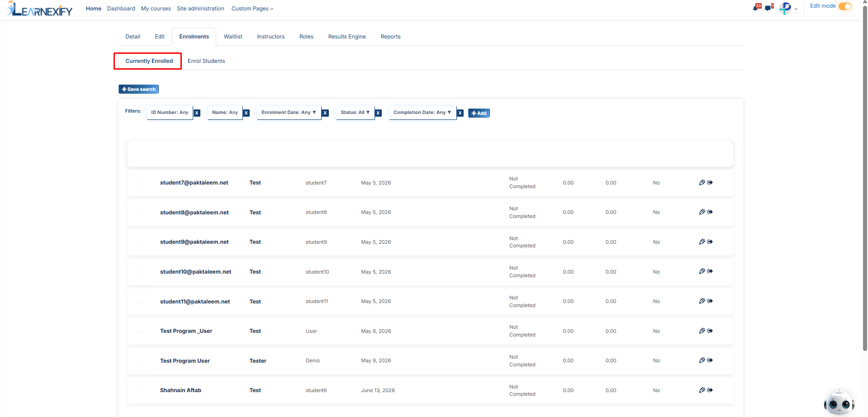The image size is (868, 417).
Task: Select the Enrol Students sub-tab
Action: 206,61
